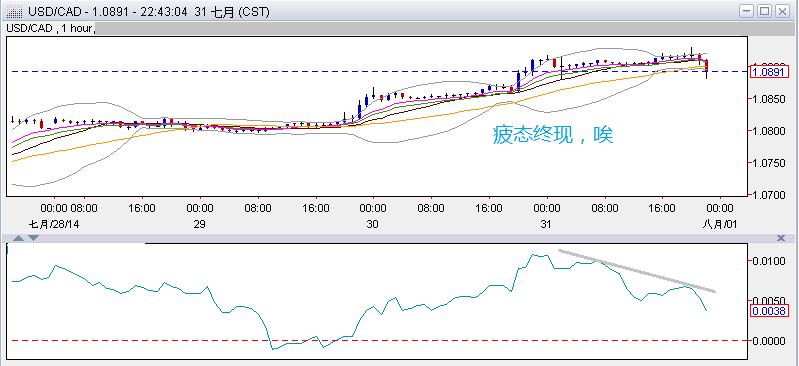Minimize the USD/CAD chart window

747,11
